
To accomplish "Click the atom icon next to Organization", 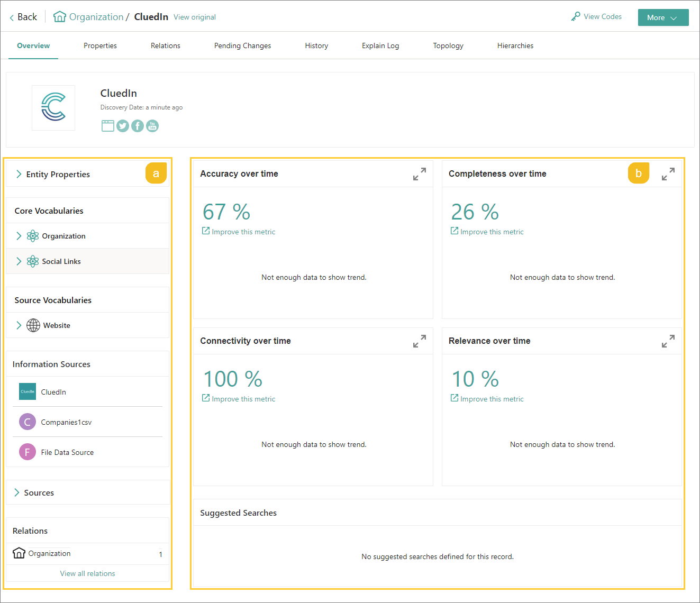I will [x=33, y=236].
